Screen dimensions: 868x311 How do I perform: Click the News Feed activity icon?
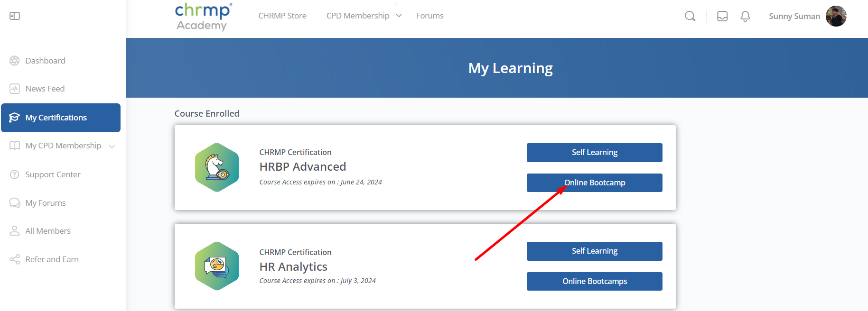click(x=15, y=89)
